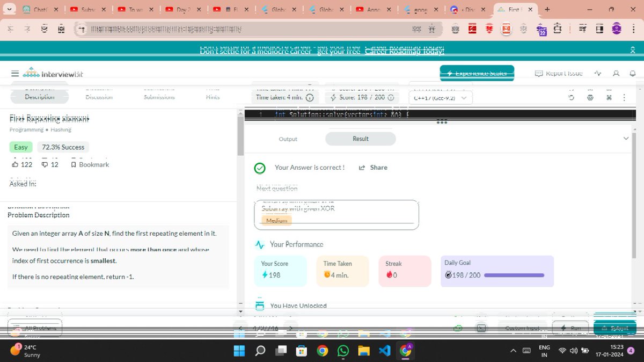
Task: Click the InterviewBit logo
Action: coord(53,74)
